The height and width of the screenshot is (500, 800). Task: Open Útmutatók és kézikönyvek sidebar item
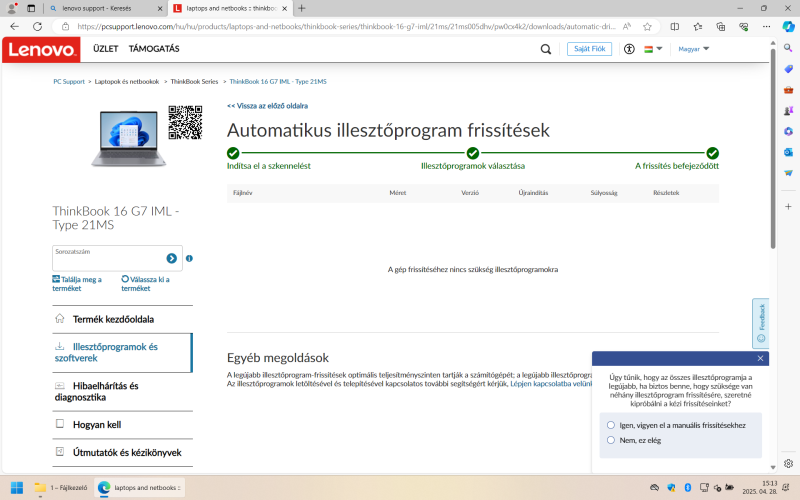(122, 453)
